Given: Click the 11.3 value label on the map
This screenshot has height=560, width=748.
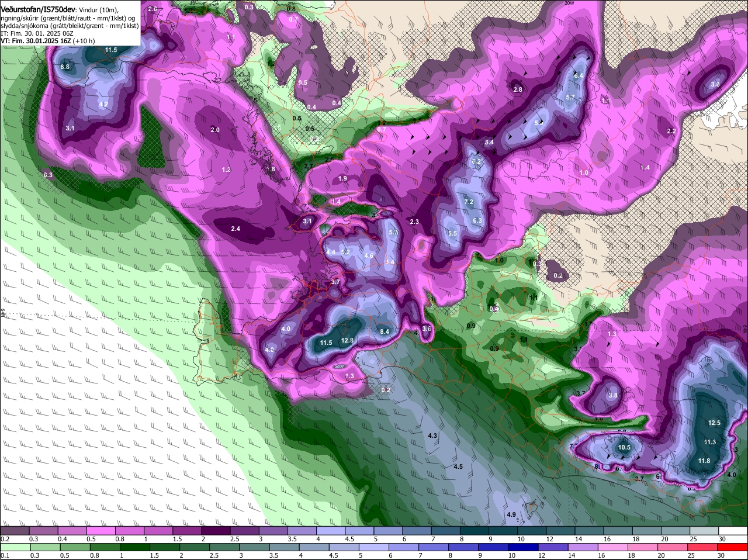Looking at the screenshot, I should pos(710,442).
